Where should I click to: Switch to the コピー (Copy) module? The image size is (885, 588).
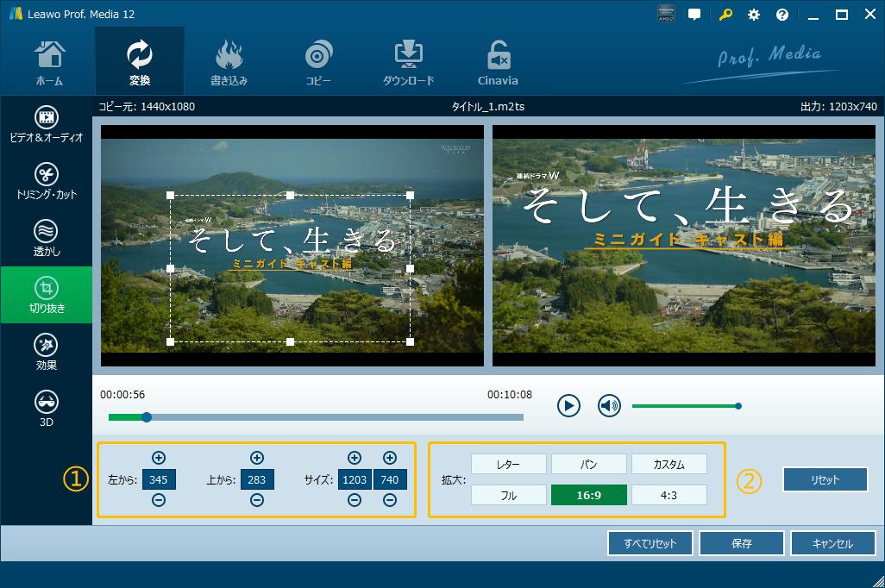click(x=318, y=62)
